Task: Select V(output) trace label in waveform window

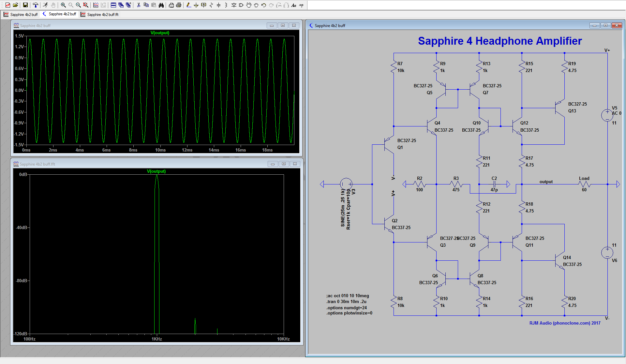Action: (x=160, y=33)
